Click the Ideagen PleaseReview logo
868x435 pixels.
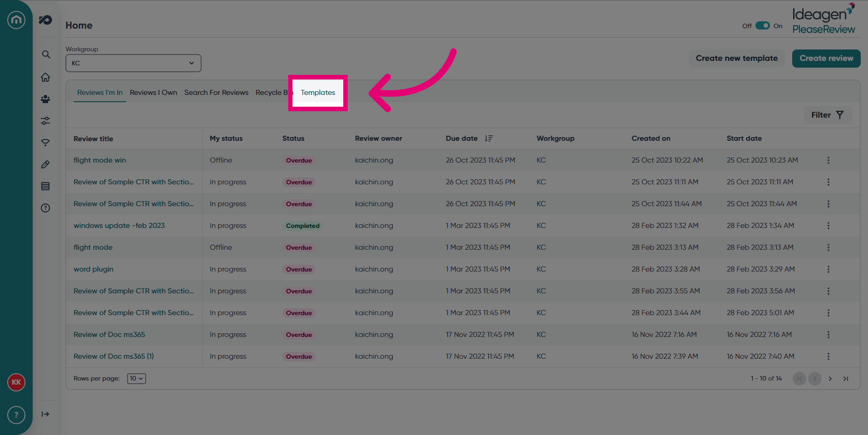pos(824,19)
